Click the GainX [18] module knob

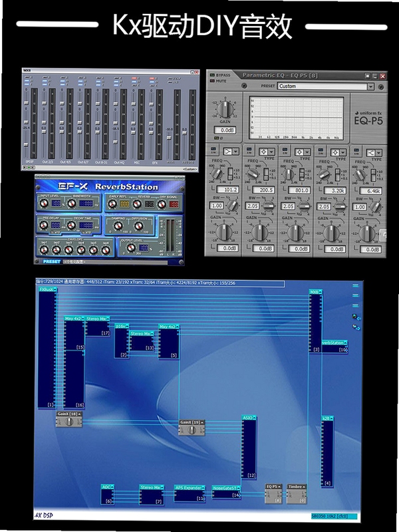[x=69, y=422]
